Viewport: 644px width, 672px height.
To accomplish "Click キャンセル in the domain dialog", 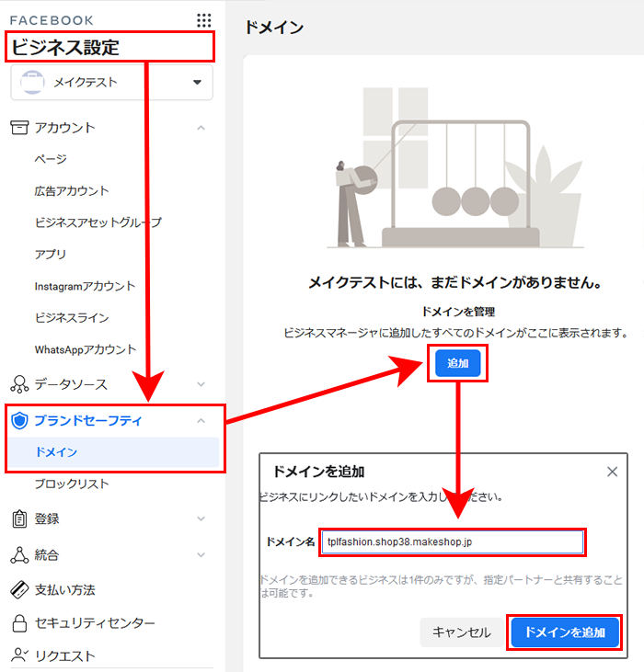I will (x=462, y=632).
